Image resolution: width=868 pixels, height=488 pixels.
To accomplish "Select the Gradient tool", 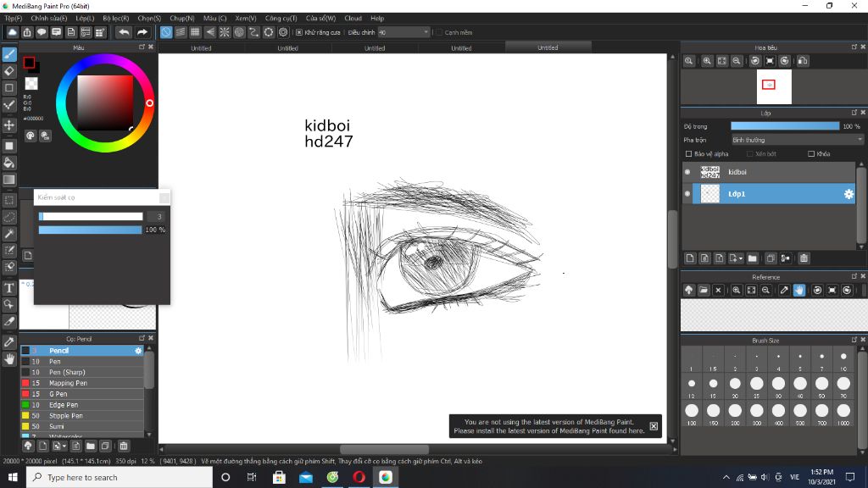I will point(9,180).
